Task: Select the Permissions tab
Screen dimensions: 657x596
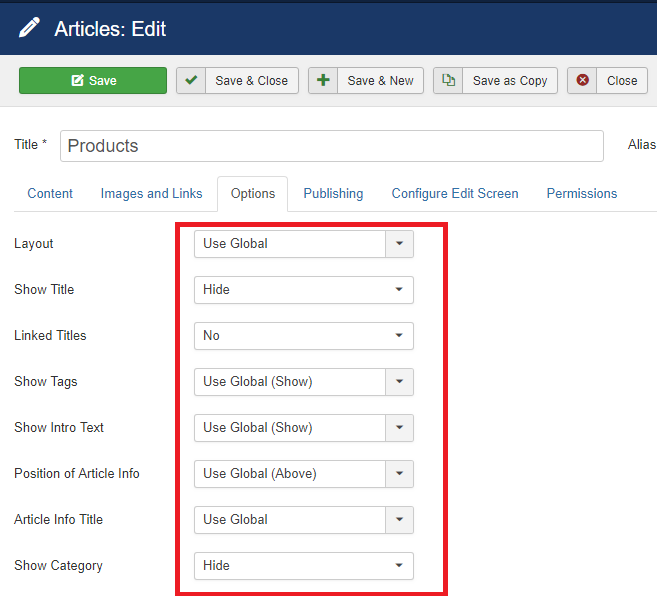Action: (581, 194)
